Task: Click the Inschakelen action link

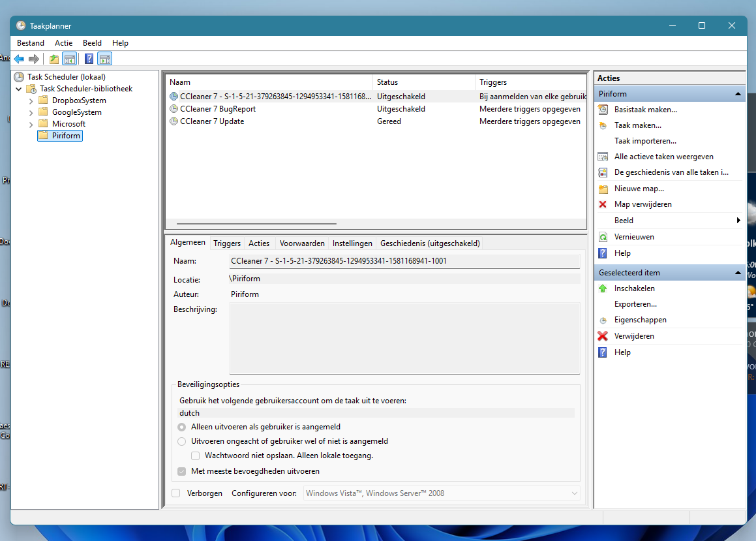Action: point(635,288)
